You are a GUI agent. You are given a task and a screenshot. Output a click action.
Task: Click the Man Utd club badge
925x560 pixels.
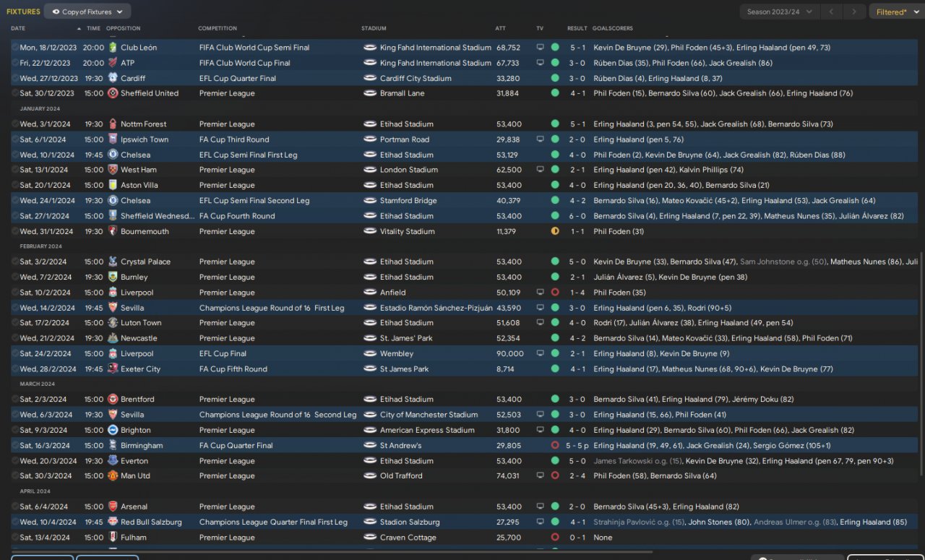(x=113, y=476)
